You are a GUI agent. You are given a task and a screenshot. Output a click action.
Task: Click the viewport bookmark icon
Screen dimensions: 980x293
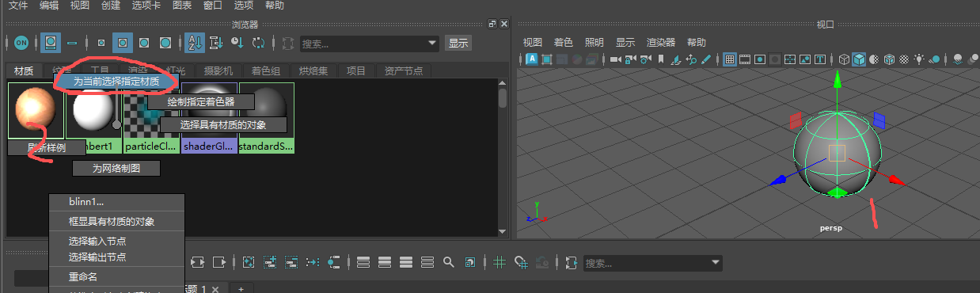coord(661,59)
